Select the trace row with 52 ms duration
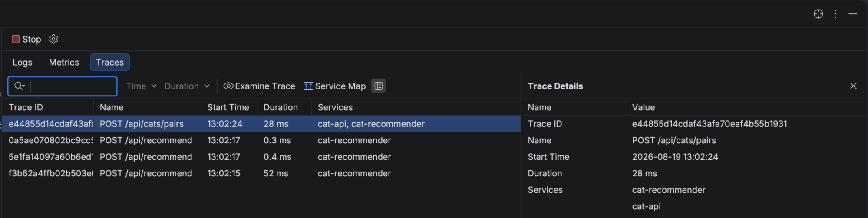The width and height of the screenshot is (868, 218). (261, 173)
